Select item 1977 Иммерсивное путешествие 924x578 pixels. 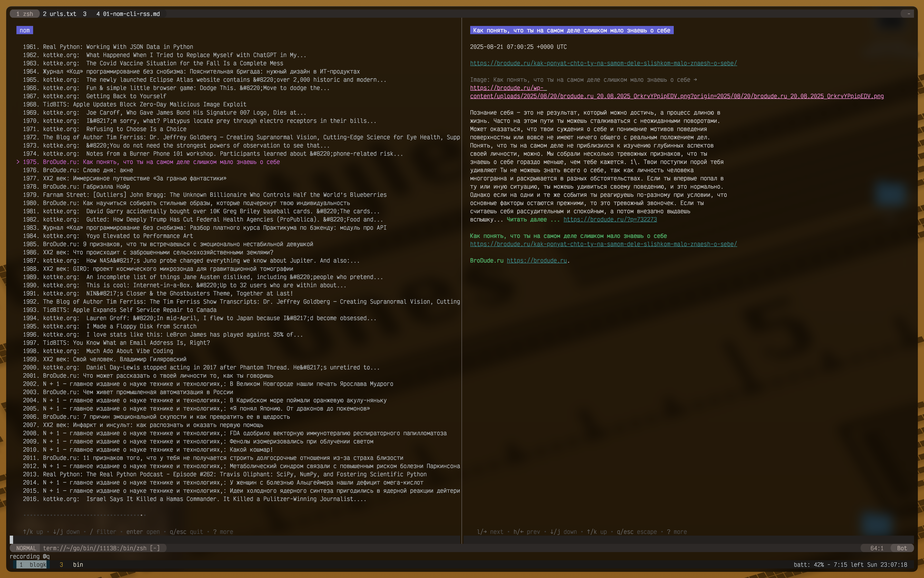pyautogui.click(x=124, y=179)
